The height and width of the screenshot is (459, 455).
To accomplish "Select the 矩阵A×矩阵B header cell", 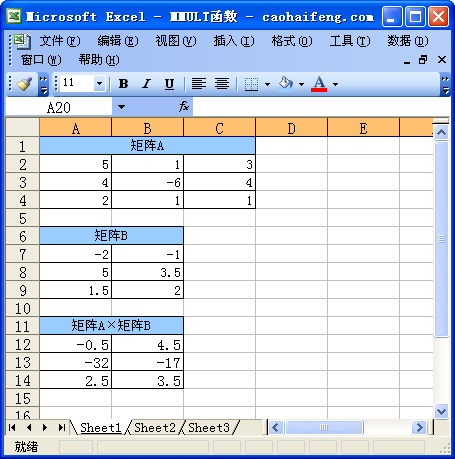I will tap(112, 326).
